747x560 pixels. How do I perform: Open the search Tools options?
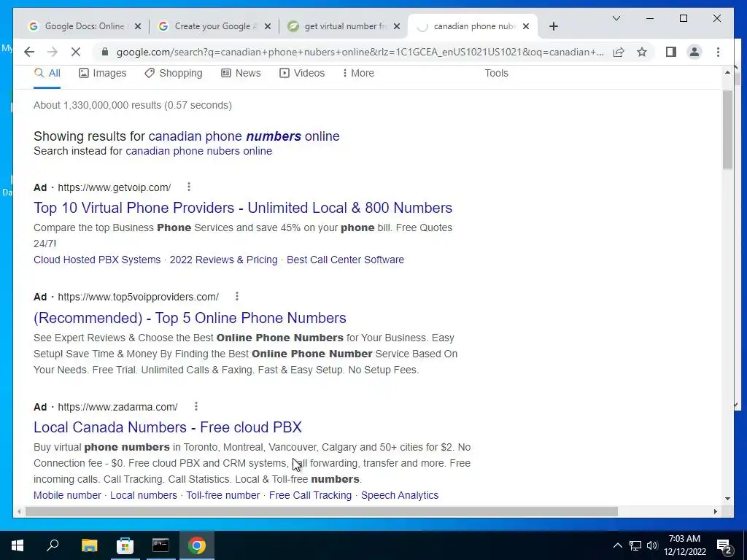pyautogui.click(x=496, y=74)
